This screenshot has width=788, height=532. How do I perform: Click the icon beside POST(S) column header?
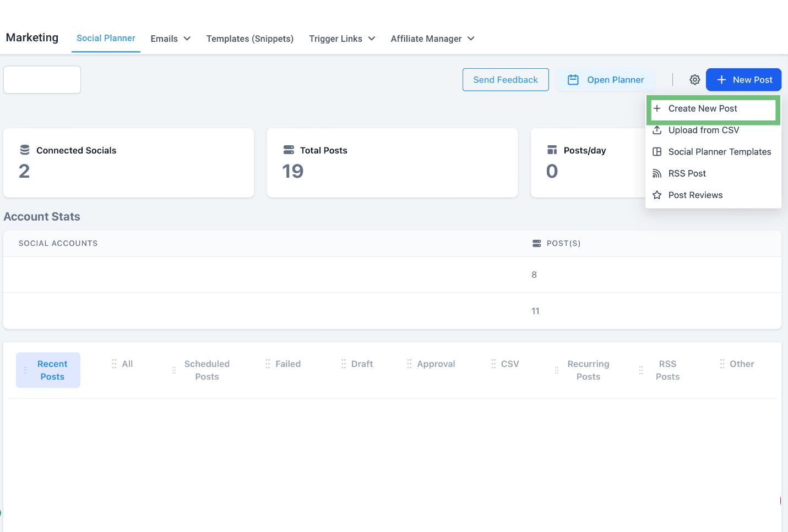click(536, 243)
